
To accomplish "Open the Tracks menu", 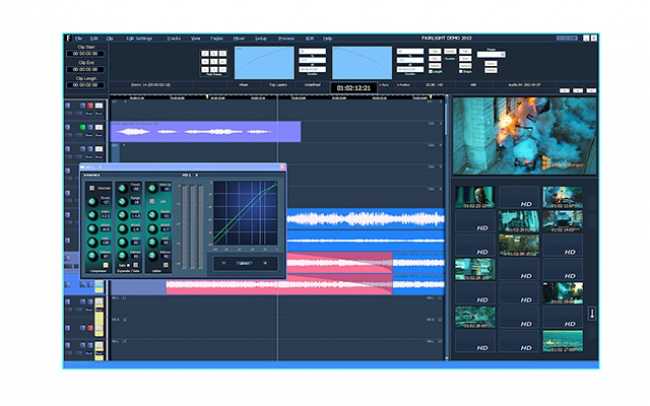I will coord(174,38).
